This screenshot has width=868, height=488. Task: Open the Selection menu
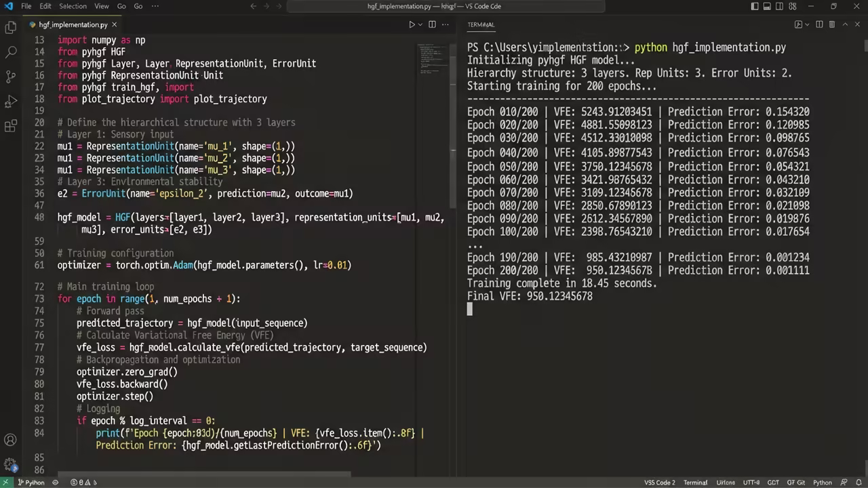73,6
